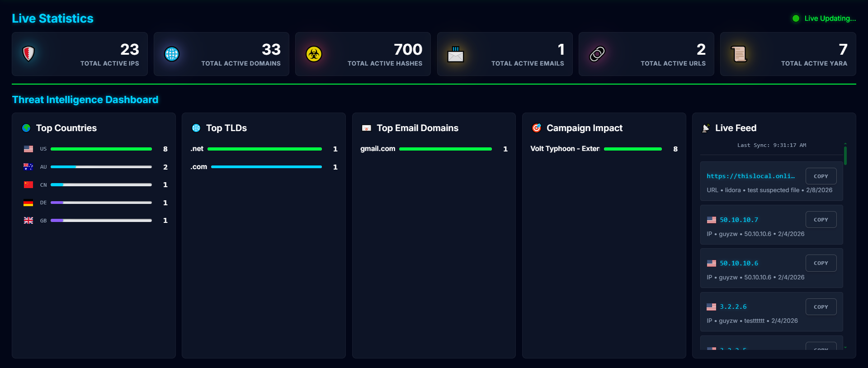Click the .com TLD progress bar
This screenshot has width=868, height=368.
click(266, 167)
